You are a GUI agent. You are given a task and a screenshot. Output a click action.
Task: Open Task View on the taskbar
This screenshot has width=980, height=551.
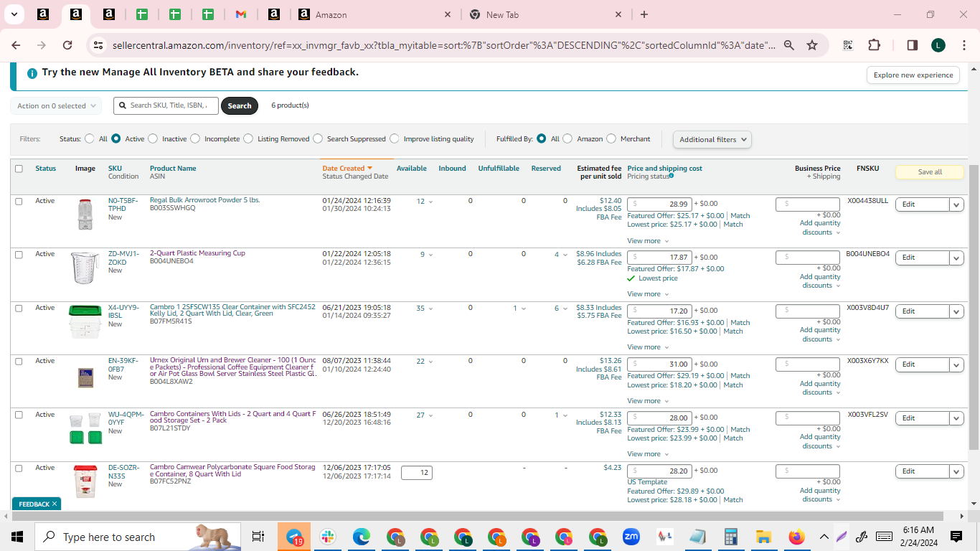point(258,537)
